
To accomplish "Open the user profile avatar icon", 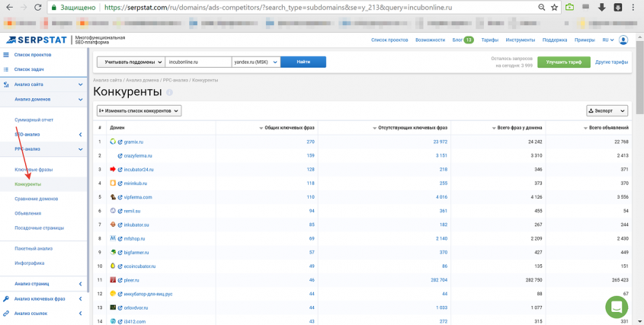I will coord(623,40).
